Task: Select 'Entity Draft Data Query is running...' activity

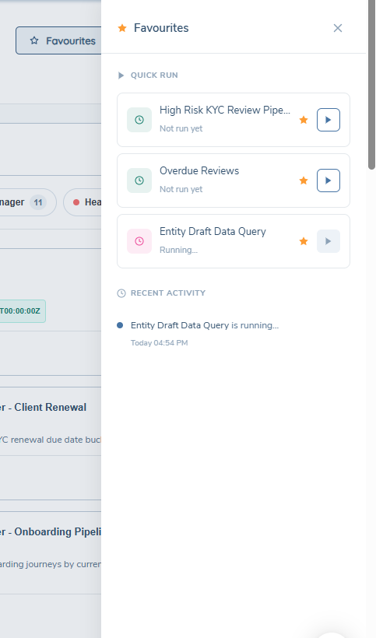Action: pyautogui.click(x=204, y=326)
